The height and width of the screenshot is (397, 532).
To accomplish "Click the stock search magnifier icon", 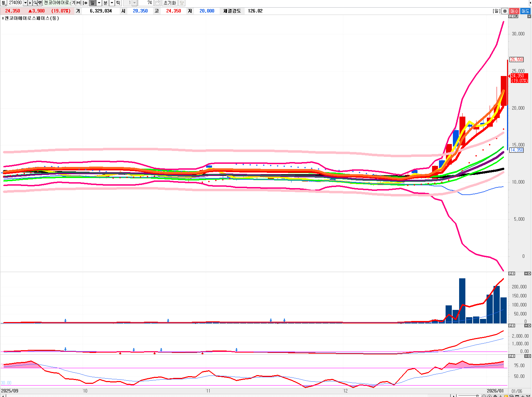I will point(35,3).
